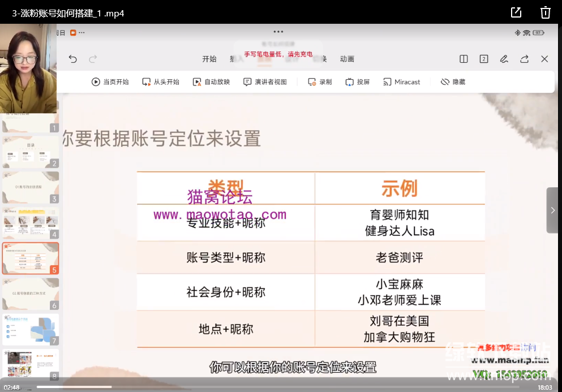Click the redo arrow icon

point(93,59)
